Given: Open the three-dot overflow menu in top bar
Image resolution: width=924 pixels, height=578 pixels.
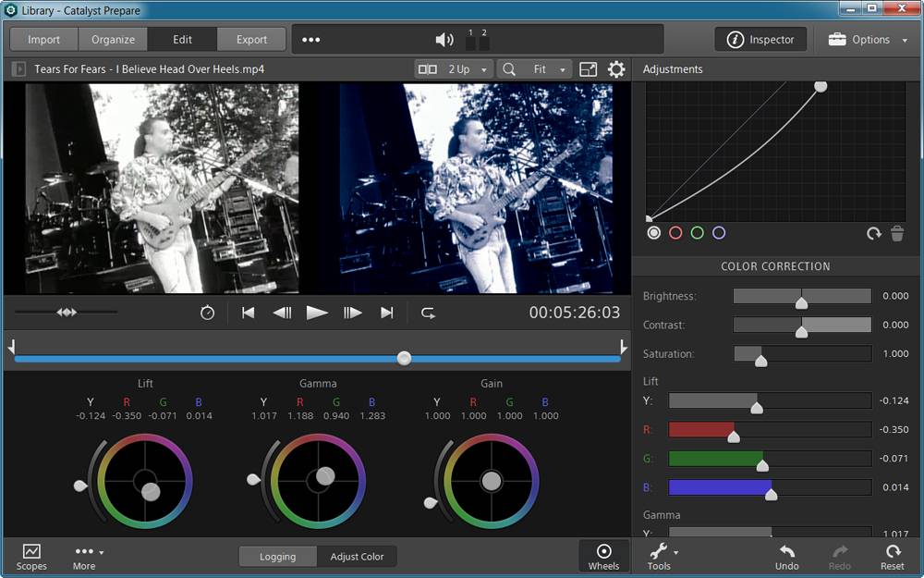Looking at the screenshot, I should [310, 40].
